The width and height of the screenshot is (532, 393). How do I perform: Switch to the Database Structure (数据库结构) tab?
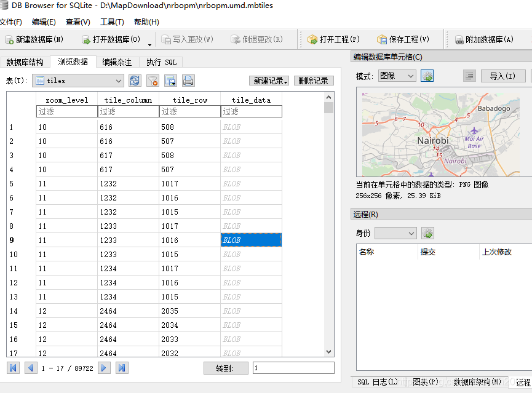coord(25,62)
